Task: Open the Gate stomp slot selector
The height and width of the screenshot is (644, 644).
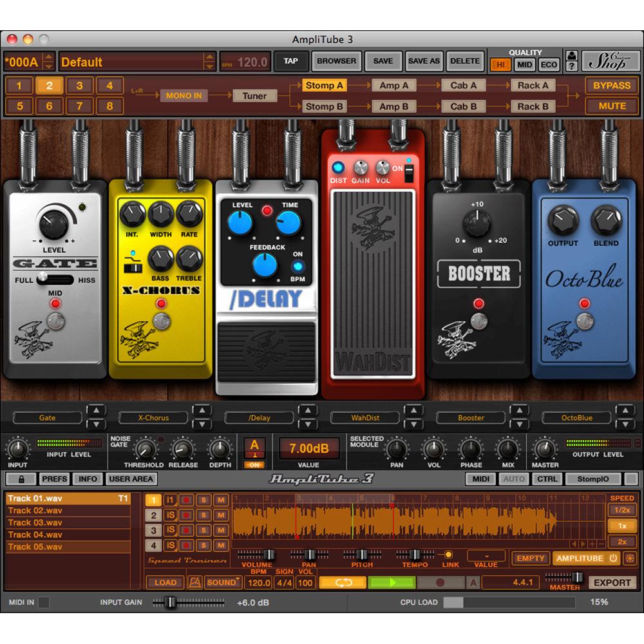Action: [46, 417]
